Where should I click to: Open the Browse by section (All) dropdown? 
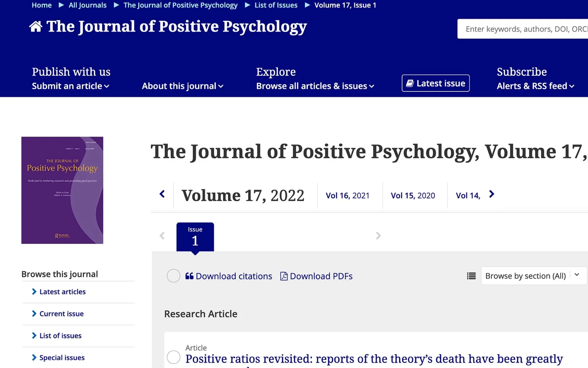(534, 276)
